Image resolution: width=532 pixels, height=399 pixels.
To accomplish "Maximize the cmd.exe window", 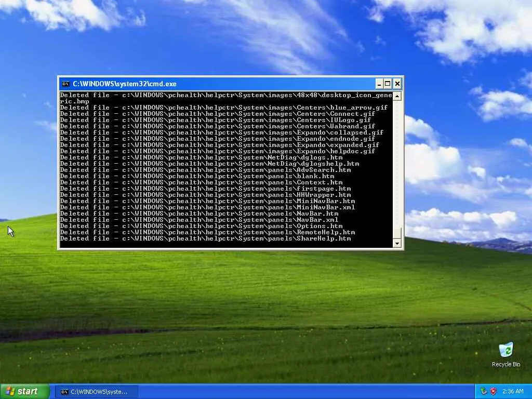I will click(388, 84).
